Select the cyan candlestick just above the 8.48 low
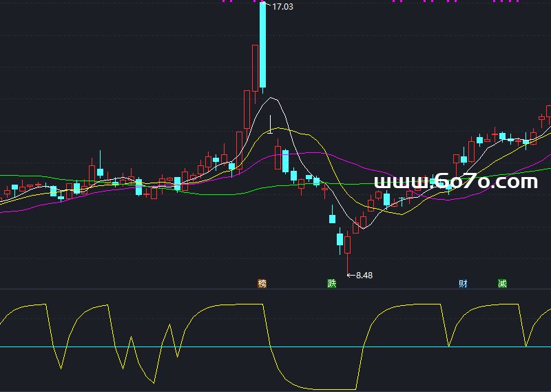 (340, 240)
